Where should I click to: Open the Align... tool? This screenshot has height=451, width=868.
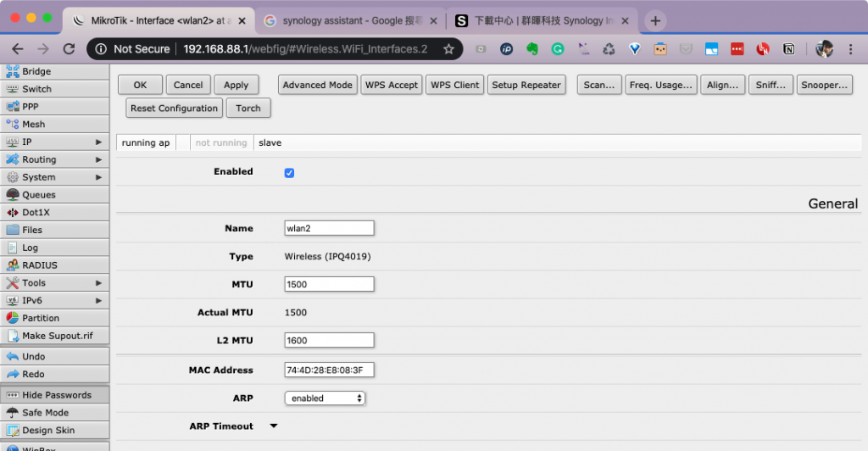click(x=722, y=85)
